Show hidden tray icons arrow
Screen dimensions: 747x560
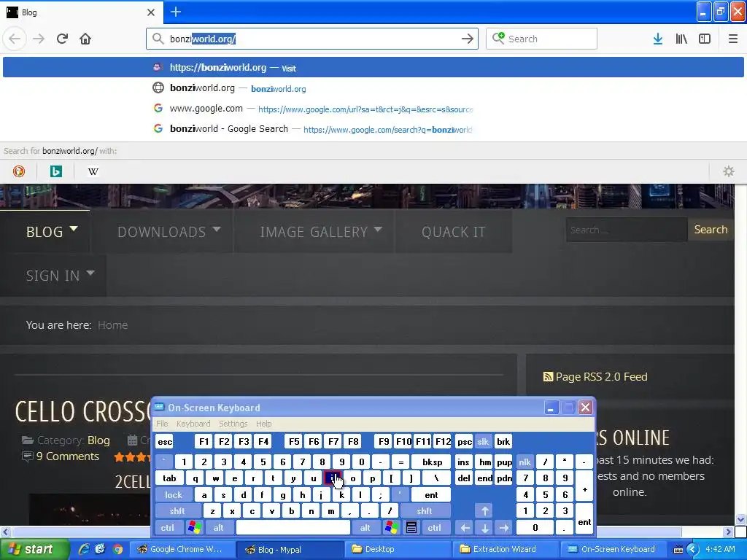(692, 549)
